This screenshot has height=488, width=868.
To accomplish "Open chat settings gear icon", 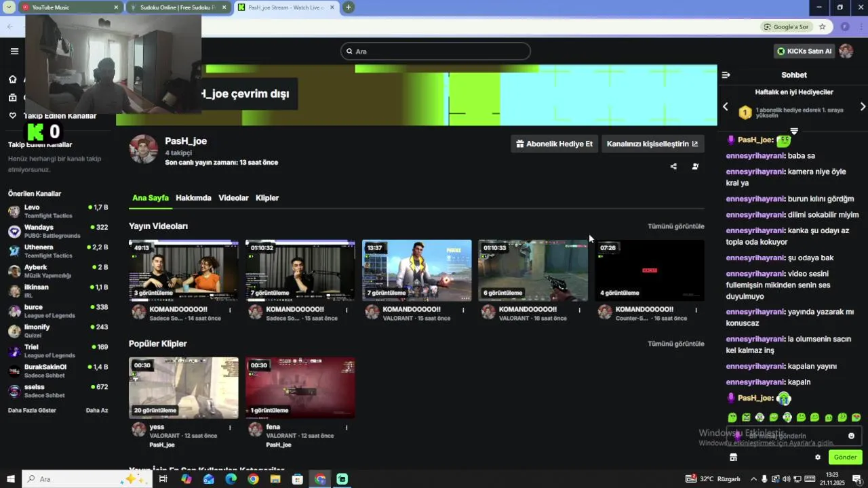I will (x=818, y=457).
